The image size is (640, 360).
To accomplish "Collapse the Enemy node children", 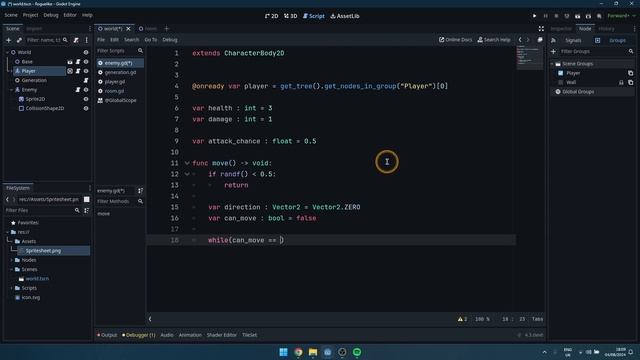I will point(11,90).
